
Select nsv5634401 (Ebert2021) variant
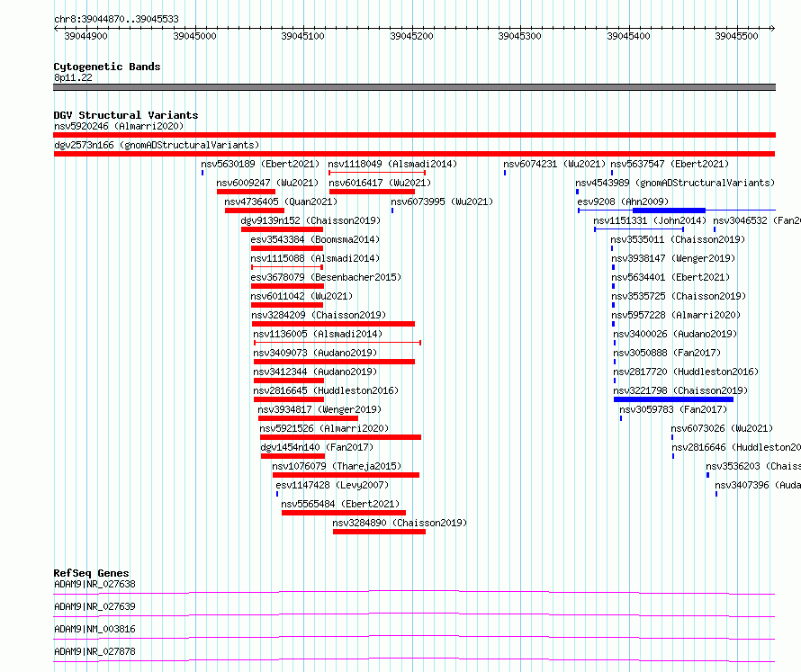pyautogui.click(x=670, y=277)
